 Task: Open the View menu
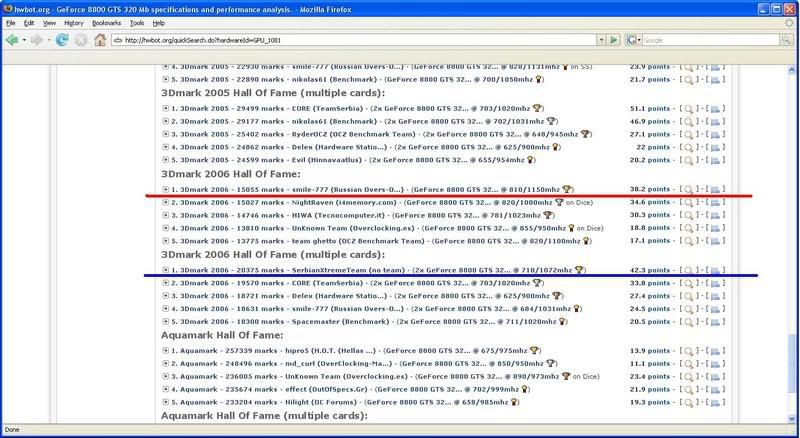pyautogui.click(x=49, y=23)
